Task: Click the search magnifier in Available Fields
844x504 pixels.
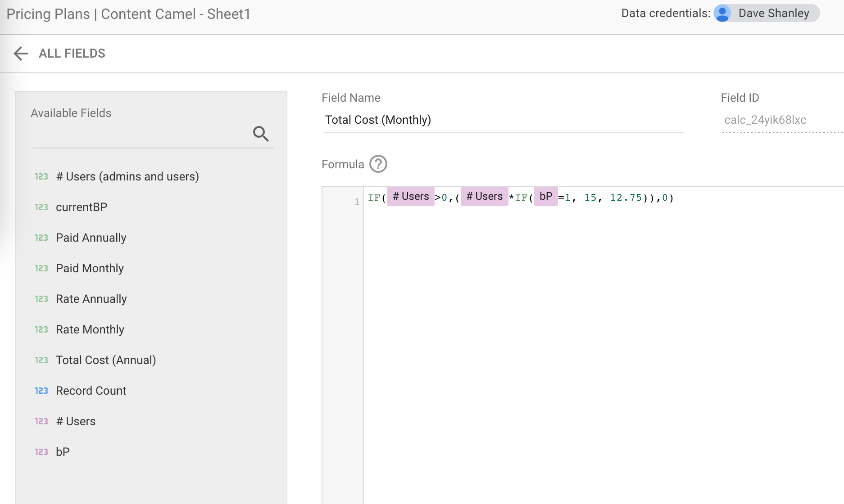Action: click(261, 134)
